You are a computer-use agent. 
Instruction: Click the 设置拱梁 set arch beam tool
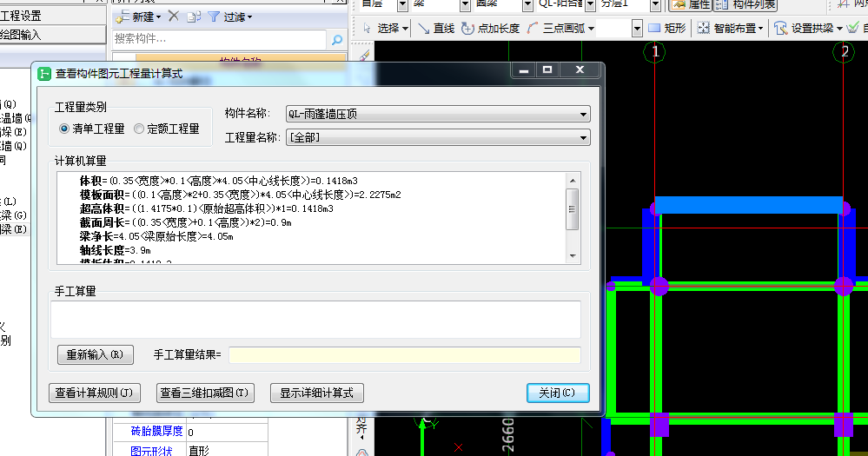click(x=804, y=28)
